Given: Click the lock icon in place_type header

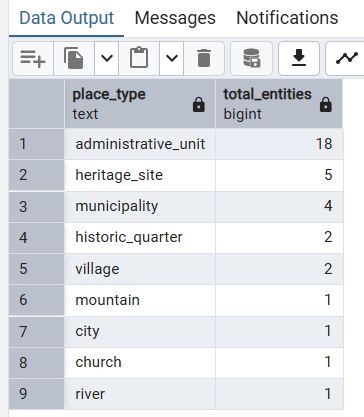Looking at the screenshot, I should click(199, 105).
